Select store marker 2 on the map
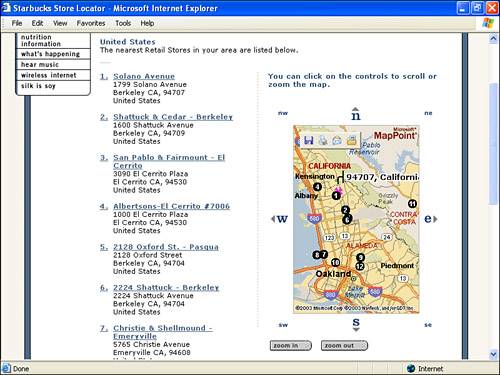This screenshot has height=375, width=500. 346,210
